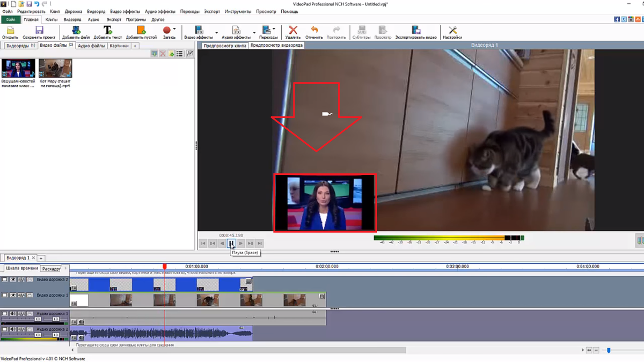Click the red X Удалить icon

293,31
